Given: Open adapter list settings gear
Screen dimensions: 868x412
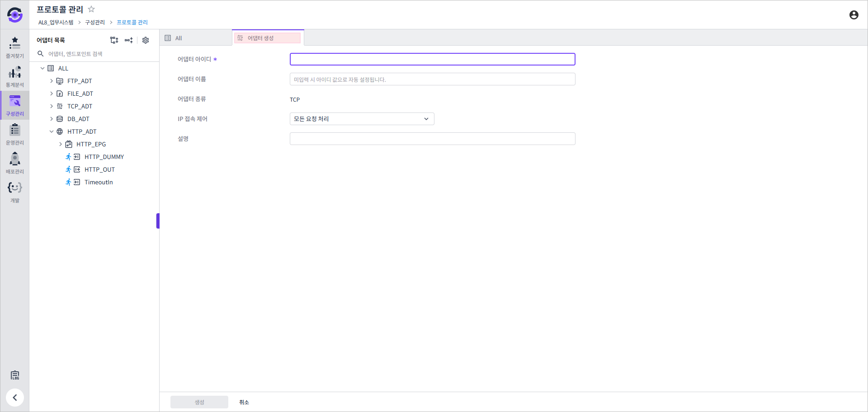Looking at the screenshot, I should [x=146, y=40].
